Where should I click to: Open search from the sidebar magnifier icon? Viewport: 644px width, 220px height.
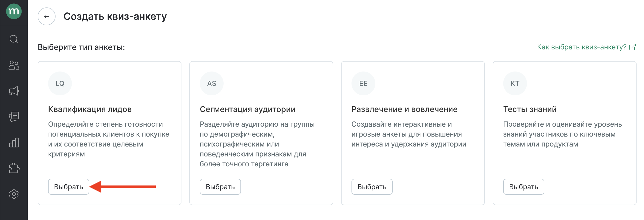tap(14, 39)
